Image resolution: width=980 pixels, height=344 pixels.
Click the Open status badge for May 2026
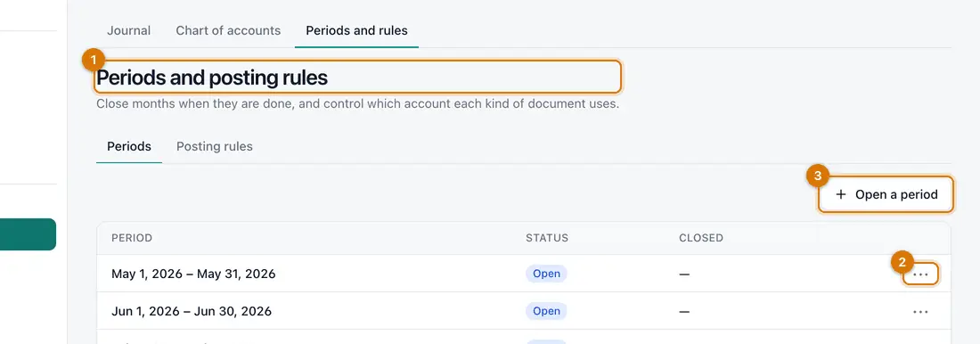(546, 274)
